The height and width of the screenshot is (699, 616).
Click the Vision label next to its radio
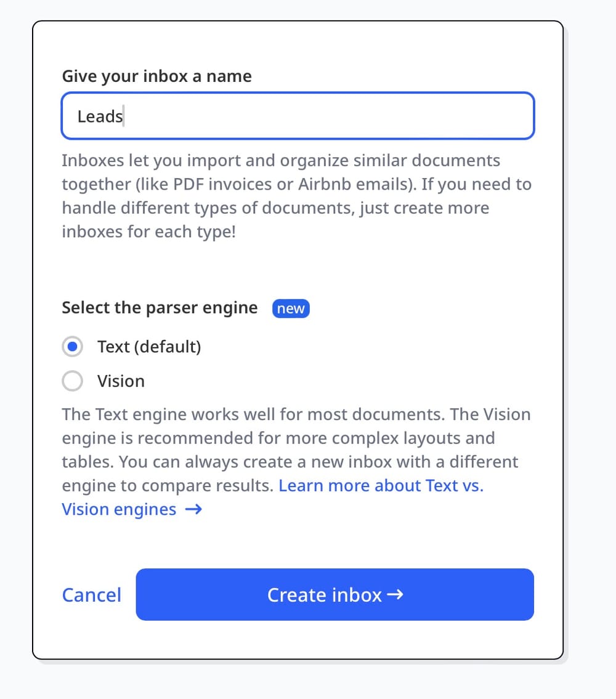(x=121, y=381)
